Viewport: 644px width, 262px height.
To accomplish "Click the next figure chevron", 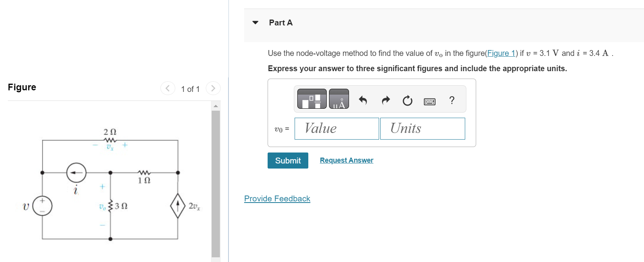I will tap(213, 88).
